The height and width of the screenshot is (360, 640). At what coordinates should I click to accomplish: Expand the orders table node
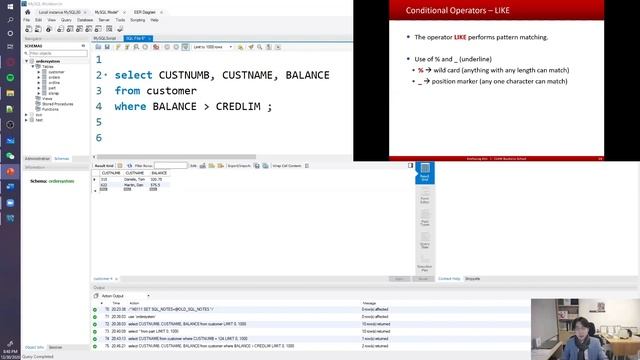point(39,77)
